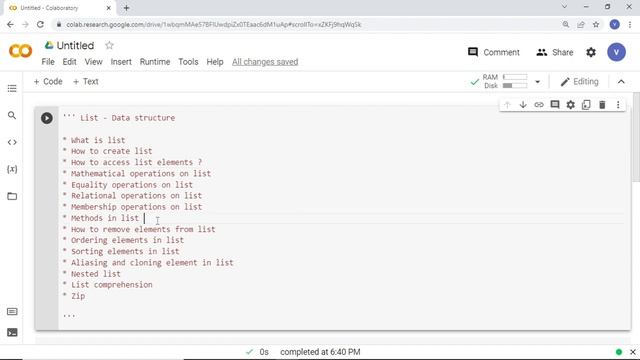Mirror cell in tab icon
640x360 pixels.
click(x=586, y=105)
